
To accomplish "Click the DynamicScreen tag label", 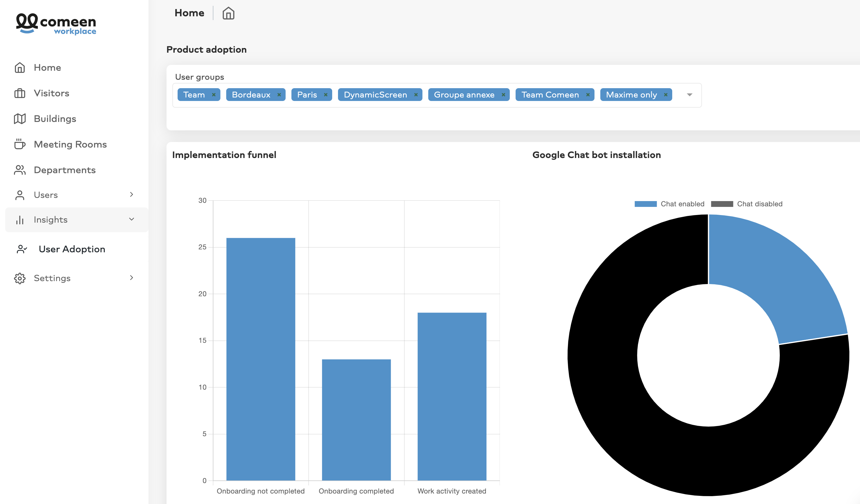I will [x=375, y=95].
